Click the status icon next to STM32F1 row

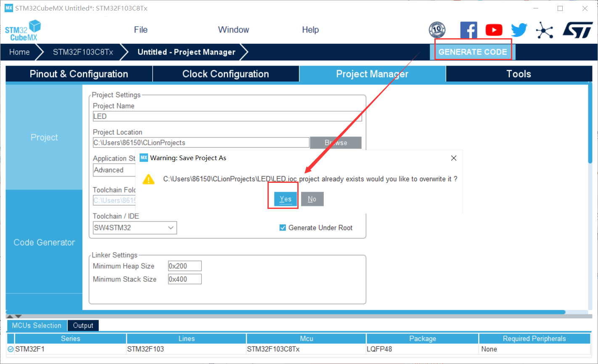point(11,349)
